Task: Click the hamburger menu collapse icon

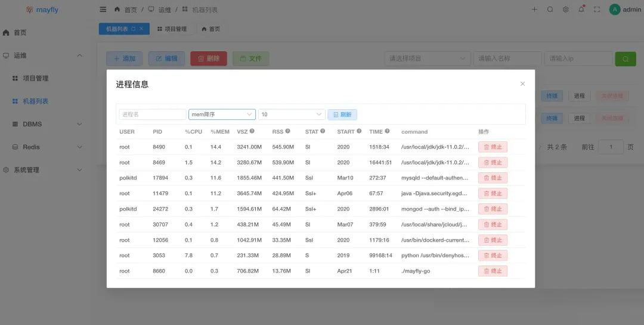Action: pyautogui.click(x=103, y=10)
